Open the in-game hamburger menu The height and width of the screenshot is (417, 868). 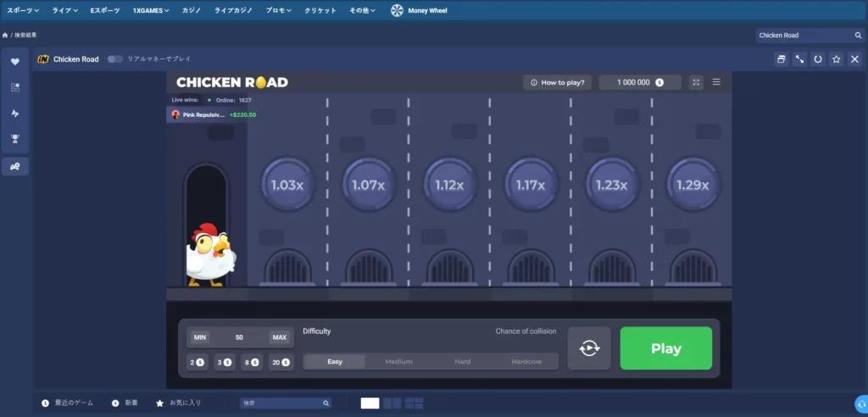[x=716, y=82]
